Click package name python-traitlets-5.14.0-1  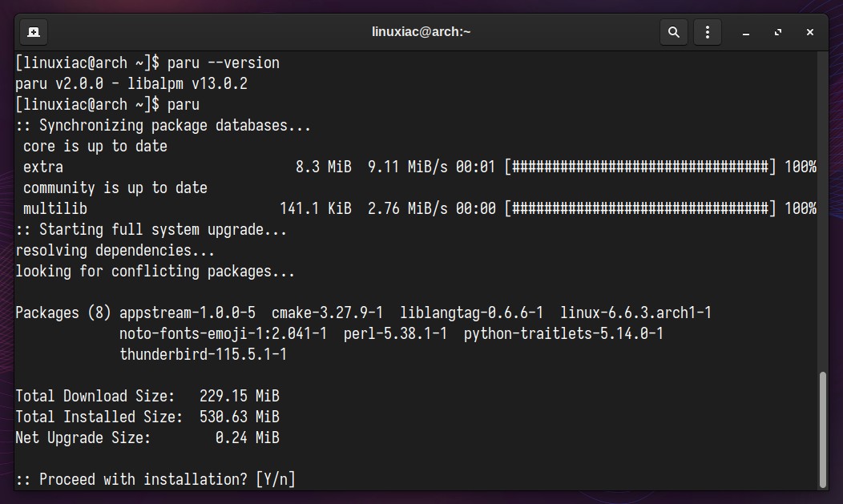click(563, 333)
